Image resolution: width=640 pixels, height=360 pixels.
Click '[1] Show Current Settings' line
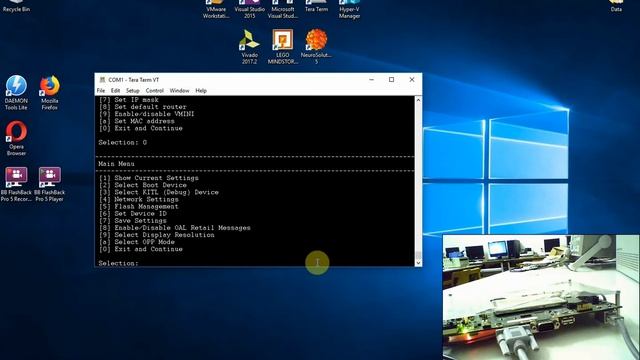coord(149,178)
